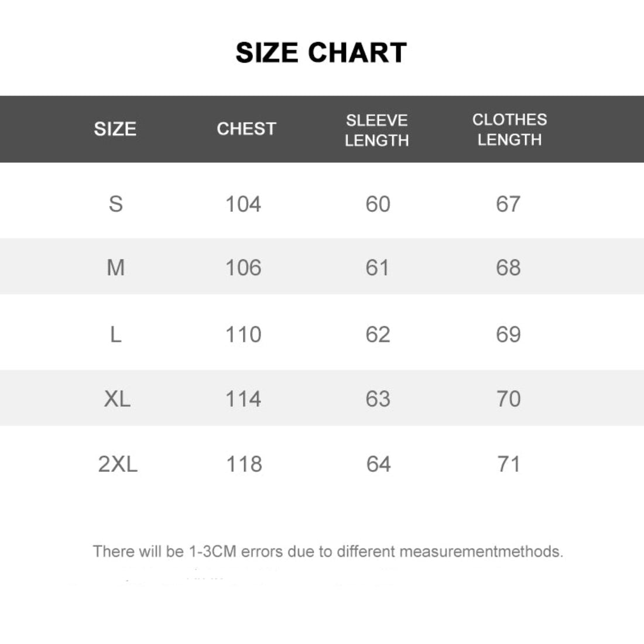The width and height of the screenshot is (644, 644).
Task: Click chest value 104 for size S
Action: coord(243,204)
